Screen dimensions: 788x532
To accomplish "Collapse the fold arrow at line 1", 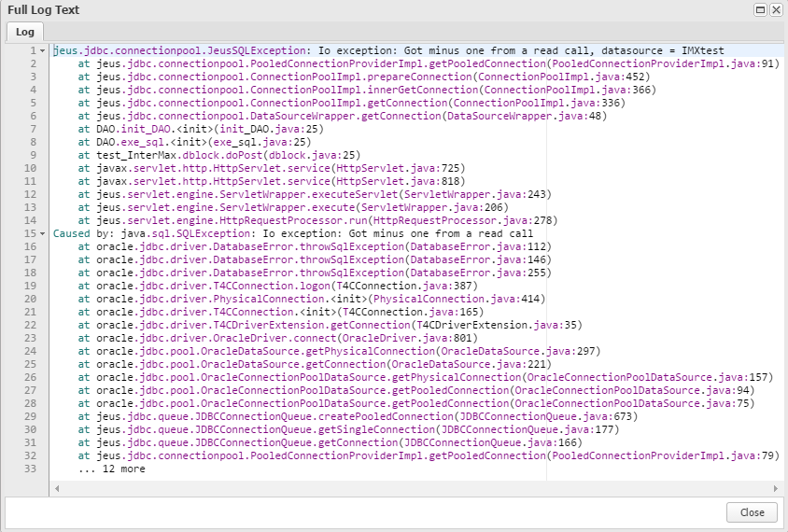I will 43,50.
